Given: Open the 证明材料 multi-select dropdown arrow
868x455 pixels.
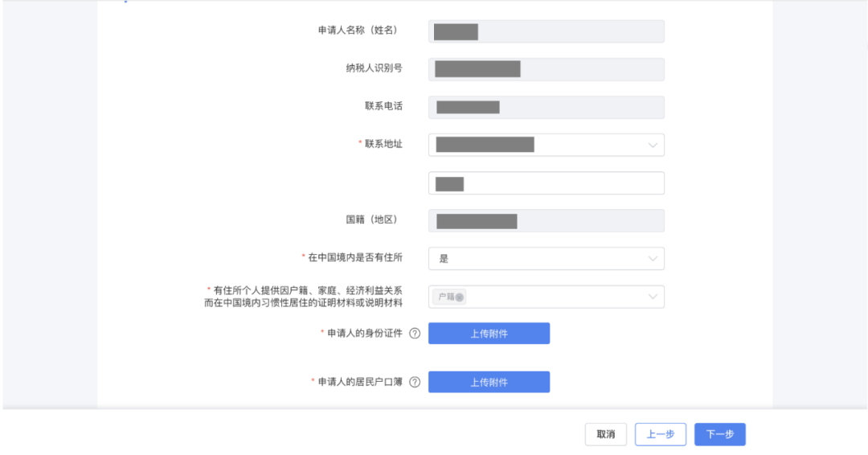Looking at the screenshot, I should (653, 297).
